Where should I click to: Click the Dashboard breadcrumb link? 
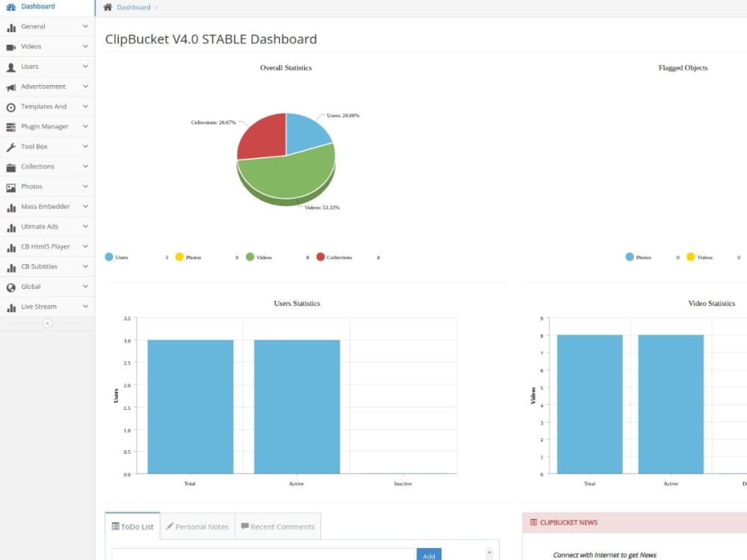pos(134,7)
